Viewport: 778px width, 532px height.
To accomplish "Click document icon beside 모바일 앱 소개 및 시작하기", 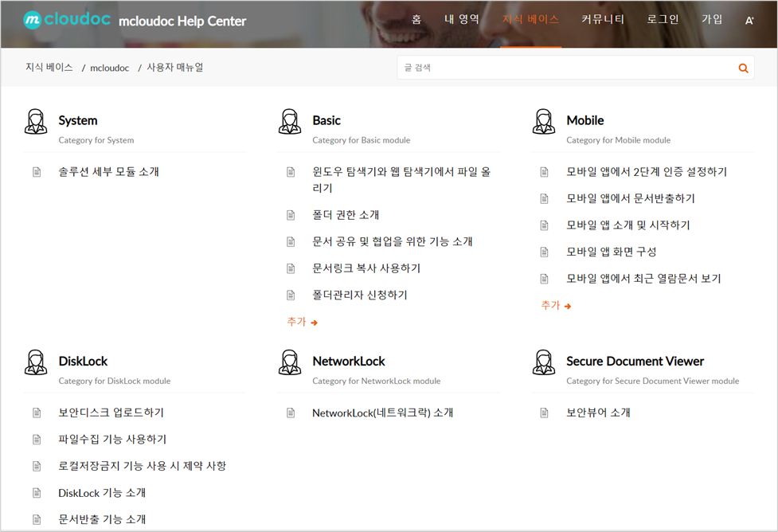I will 545,226.
